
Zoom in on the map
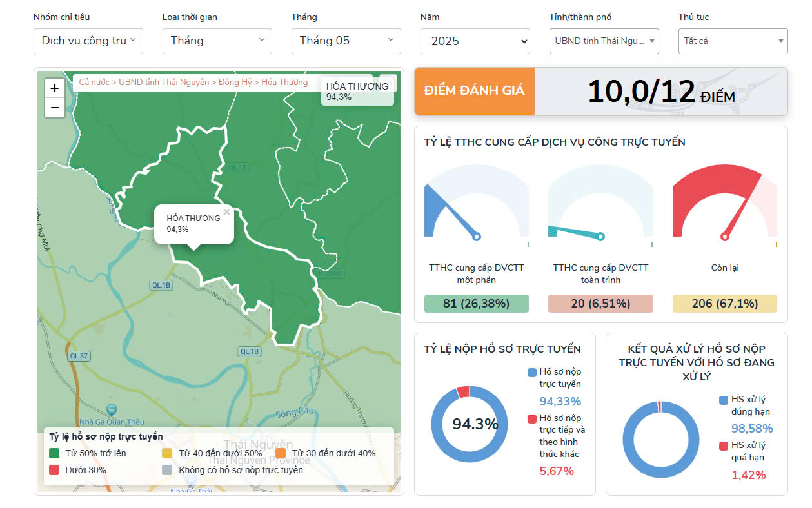point(55,88)
